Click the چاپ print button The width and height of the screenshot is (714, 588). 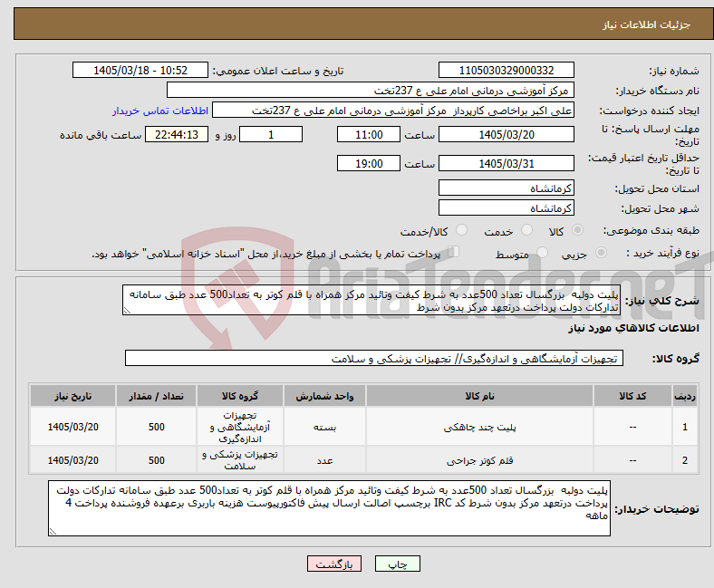click(398, 564)
